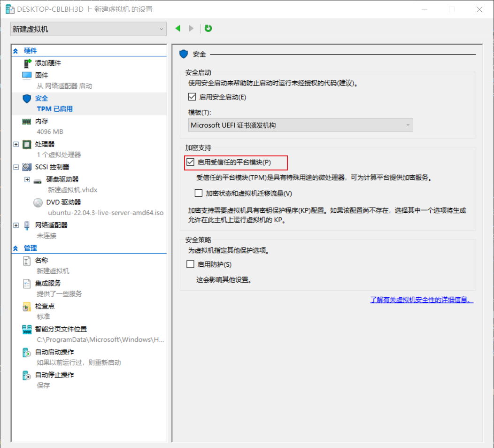Disable the 启用安全启动 checkbox
The image size is (494, 448).
(192, 97)
